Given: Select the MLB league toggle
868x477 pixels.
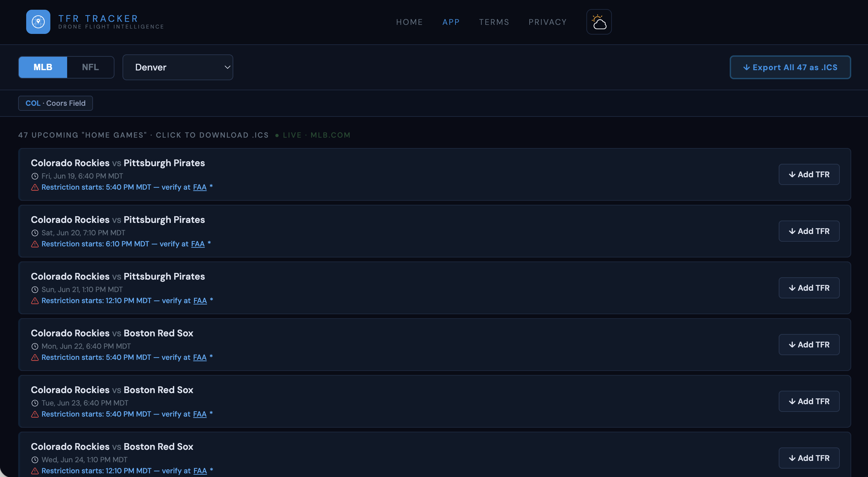Looking at the screenshot, I should (43, 67).
